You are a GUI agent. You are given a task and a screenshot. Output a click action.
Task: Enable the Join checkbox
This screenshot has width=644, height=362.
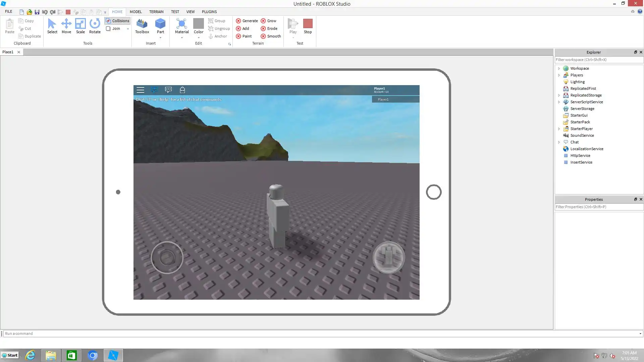coord(108,28)
